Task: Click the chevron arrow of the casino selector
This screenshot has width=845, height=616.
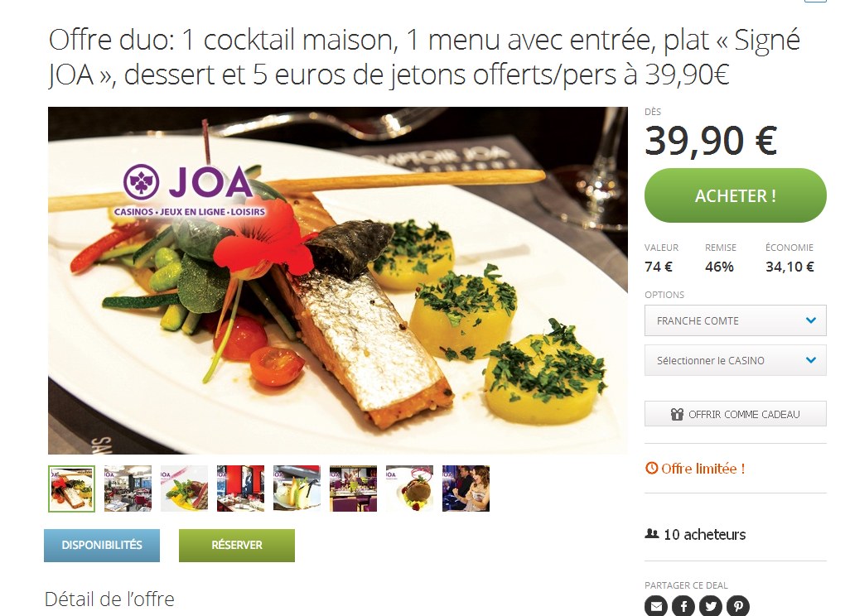Action: (810, 360)
